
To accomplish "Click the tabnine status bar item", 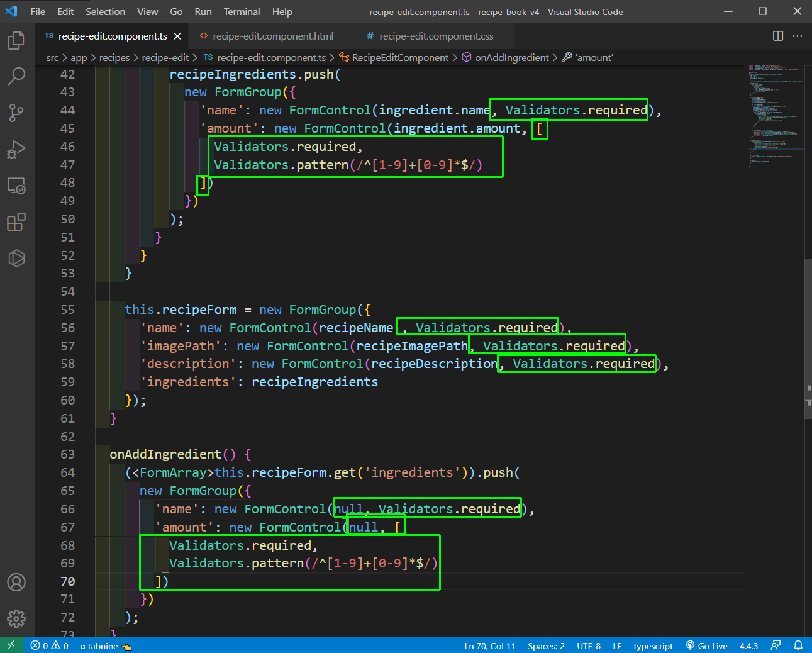I will (x=106, y=645).
